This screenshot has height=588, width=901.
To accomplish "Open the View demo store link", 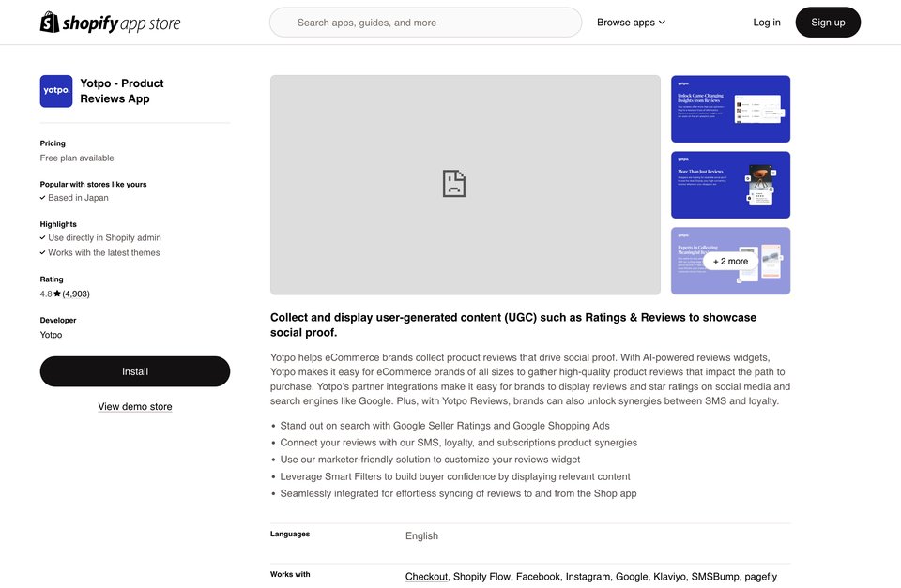I will coord(135,407).
